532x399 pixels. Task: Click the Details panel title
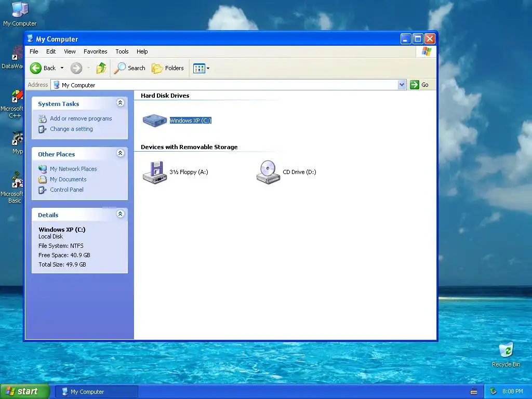tap(48, 215)
